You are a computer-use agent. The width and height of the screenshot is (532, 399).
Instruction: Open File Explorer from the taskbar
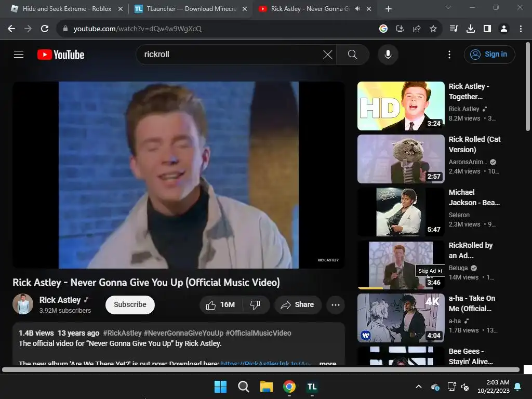[x=267, y=387]
